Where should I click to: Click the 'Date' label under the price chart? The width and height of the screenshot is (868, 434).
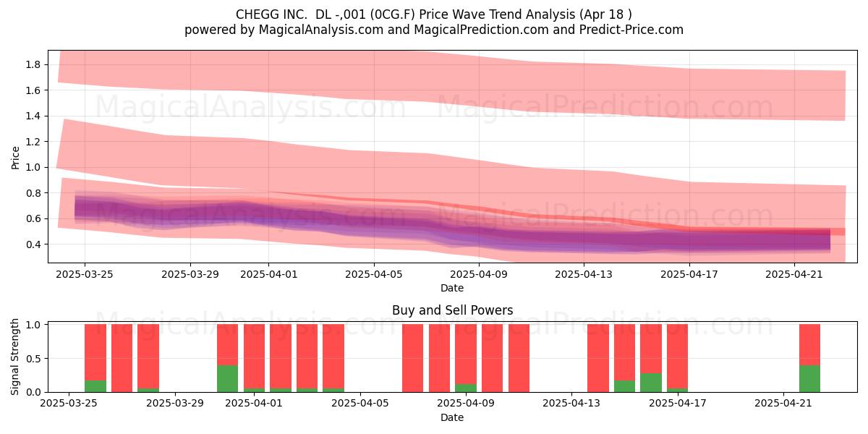pos(452,288)
